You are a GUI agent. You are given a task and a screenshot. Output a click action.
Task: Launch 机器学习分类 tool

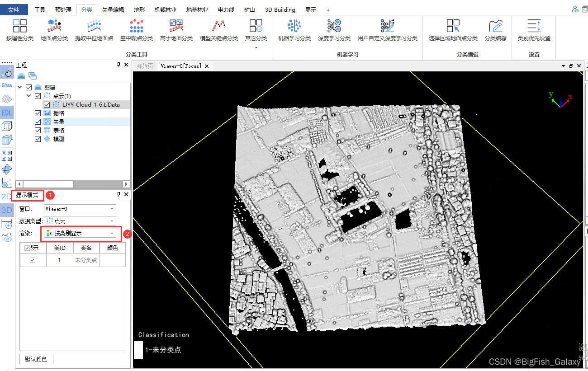[294, 30]
